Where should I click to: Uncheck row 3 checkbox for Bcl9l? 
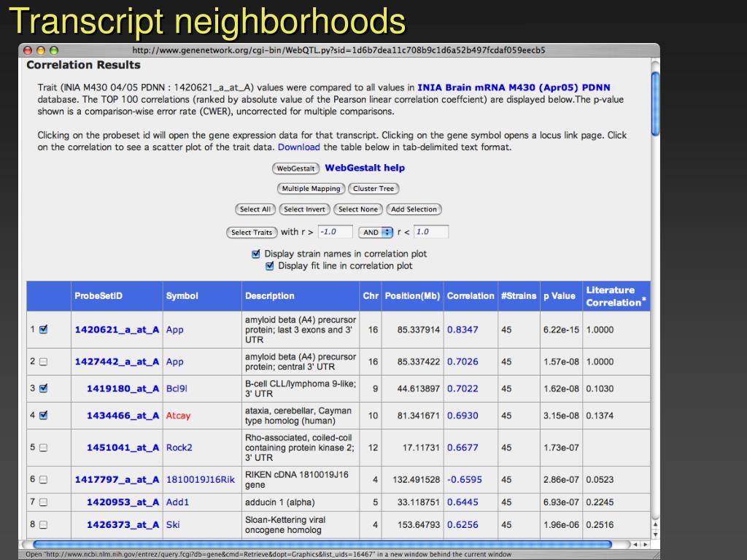click(43, 388)
